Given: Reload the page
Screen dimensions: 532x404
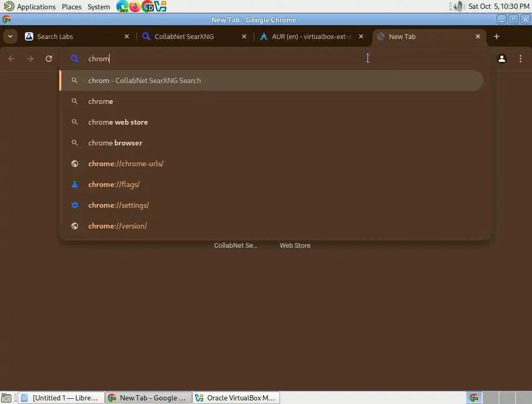Looking at the screenshot, I should (49, 59).
